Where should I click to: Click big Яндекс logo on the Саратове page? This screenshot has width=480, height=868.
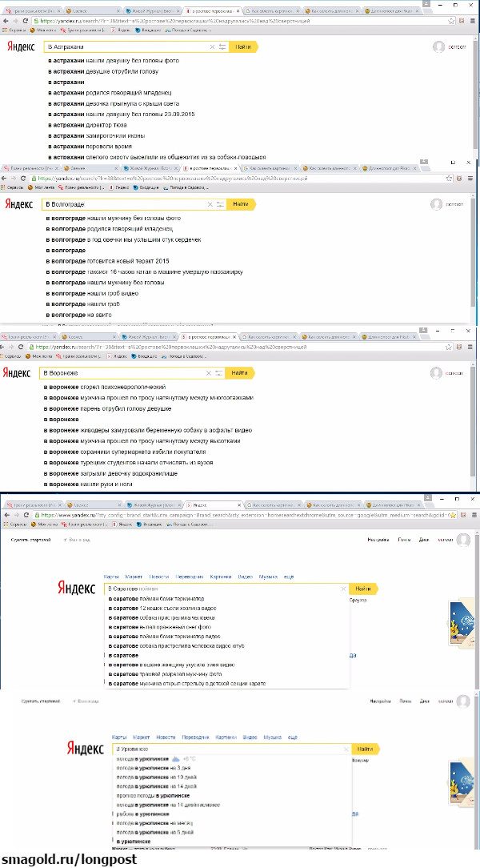76,588
